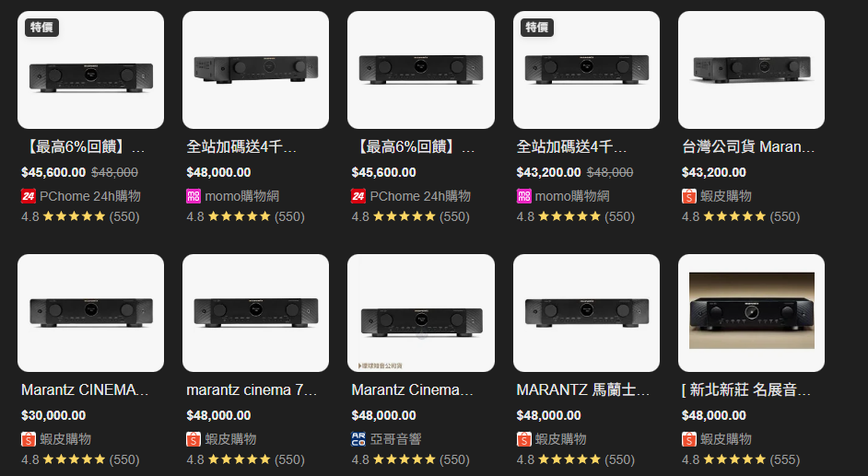
Task: Click the star rating with 555 reviews
Action: 741,460
